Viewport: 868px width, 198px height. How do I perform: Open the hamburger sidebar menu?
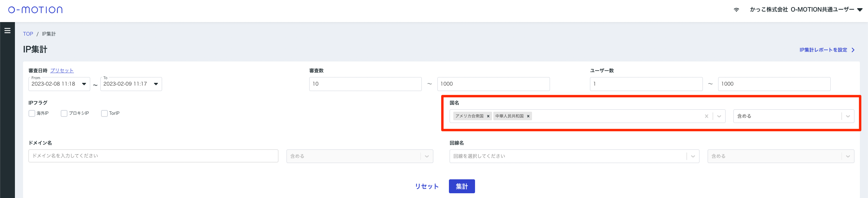click(x=7, y=31)
